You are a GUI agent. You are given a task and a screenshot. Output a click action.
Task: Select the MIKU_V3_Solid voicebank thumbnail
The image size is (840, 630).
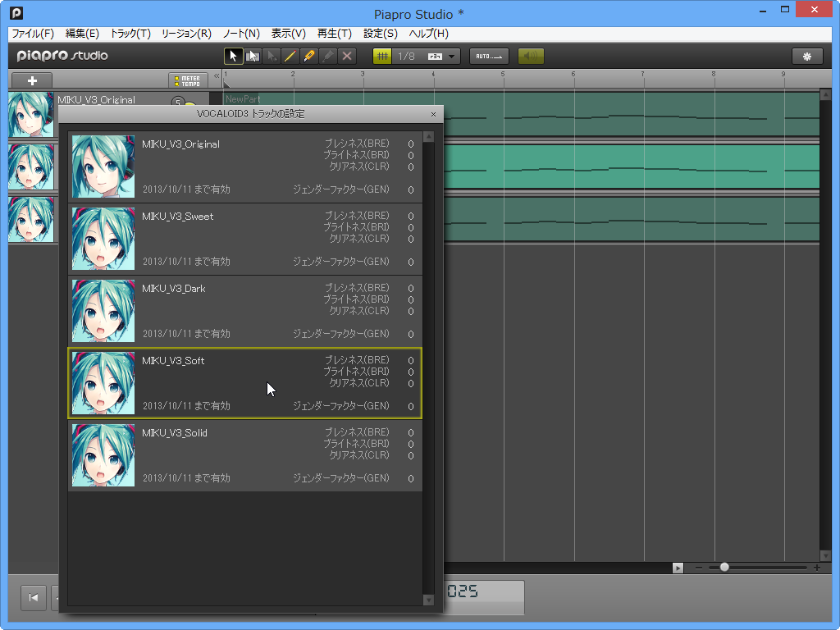[x=103, y=455]
